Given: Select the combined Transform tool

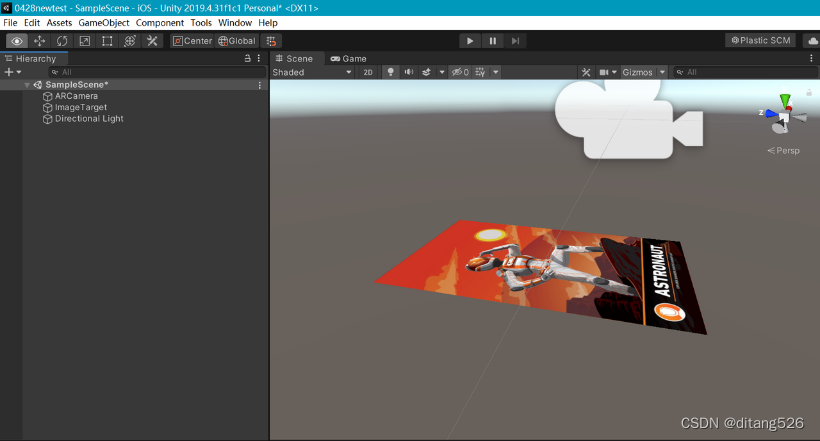Looking at the screenshot, I should (130, 41).
